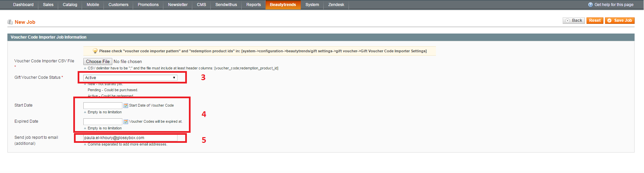Open the Mobile menu
Image resolution: width=644 pixels, height=173 pixels.
(x=93, y=5)
